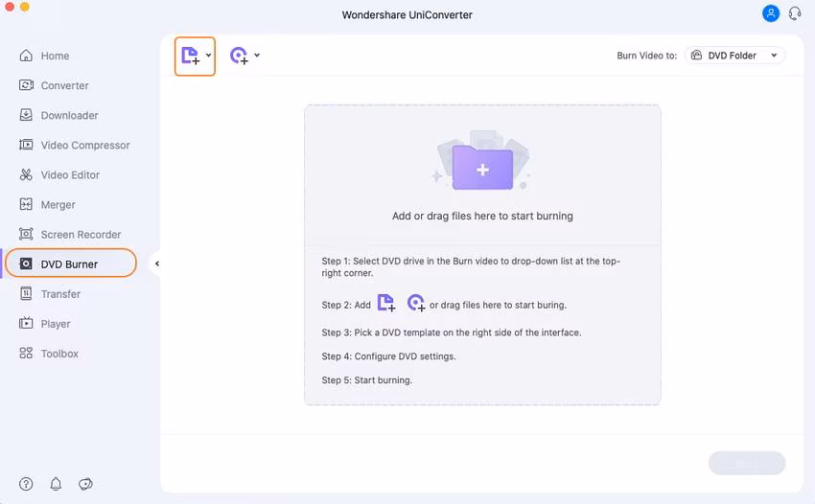Click the Toolbox grid icon
Image resolution: width=815 pixels, height=504 pixels.
[x=26, y=354]
